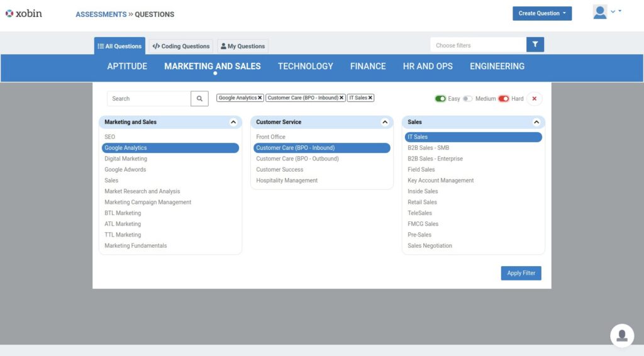
Task: Deselect Google Analytics topic
Action: pos(170,148)
